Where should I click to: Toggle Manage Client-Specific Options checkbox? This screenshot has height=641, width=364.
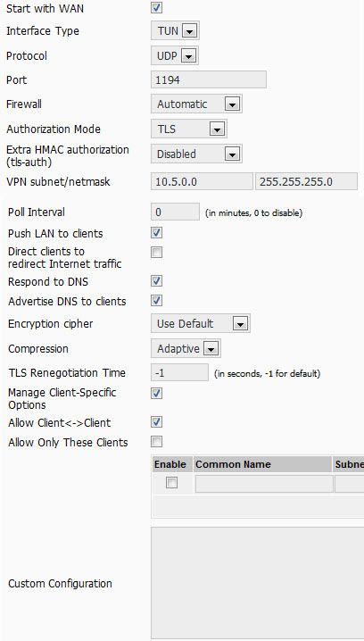click(x=156, y=394)
